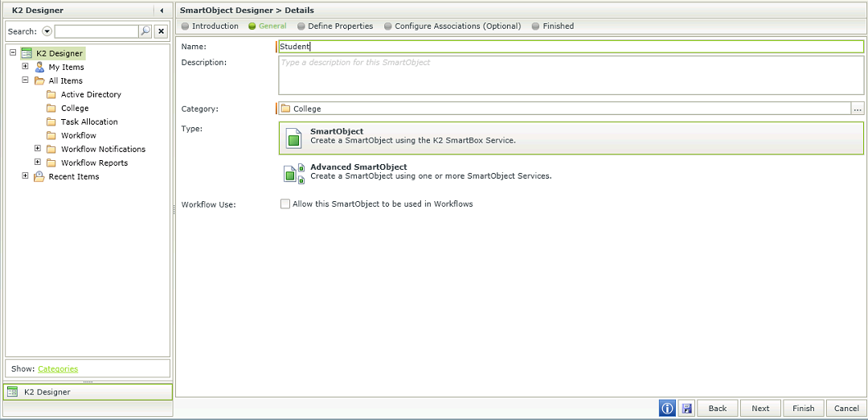Collapse the All Items node
This screenshot has height=420, width=868.
click(25, 80)
